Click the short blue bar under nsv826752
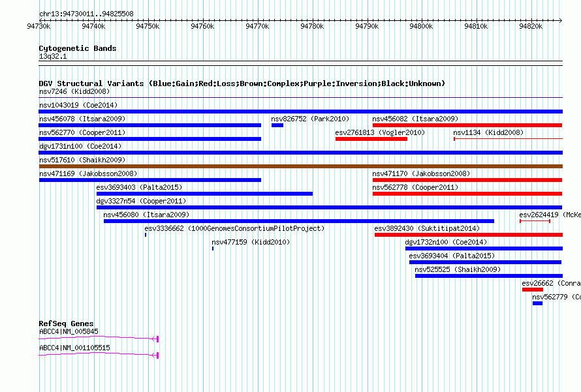Viewport: 581px width, 392px height. coord(277,125)
